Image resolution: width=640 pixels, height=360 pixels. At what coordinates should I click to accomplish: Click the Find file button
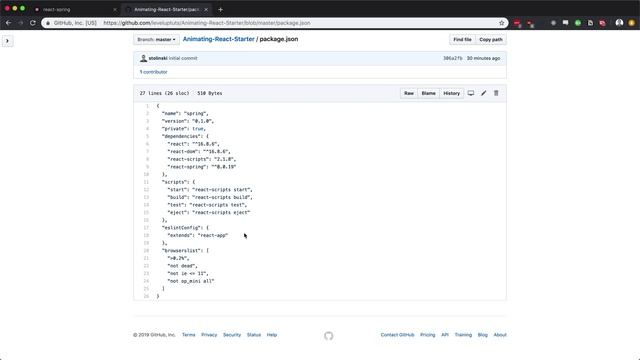(x=462, y=40)
